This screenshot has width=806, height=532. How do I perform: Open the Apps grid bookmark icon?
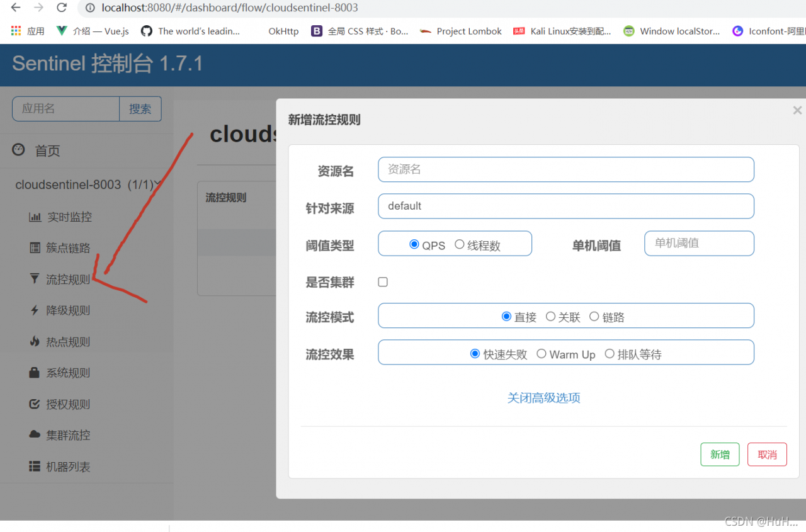click(16, 31)
